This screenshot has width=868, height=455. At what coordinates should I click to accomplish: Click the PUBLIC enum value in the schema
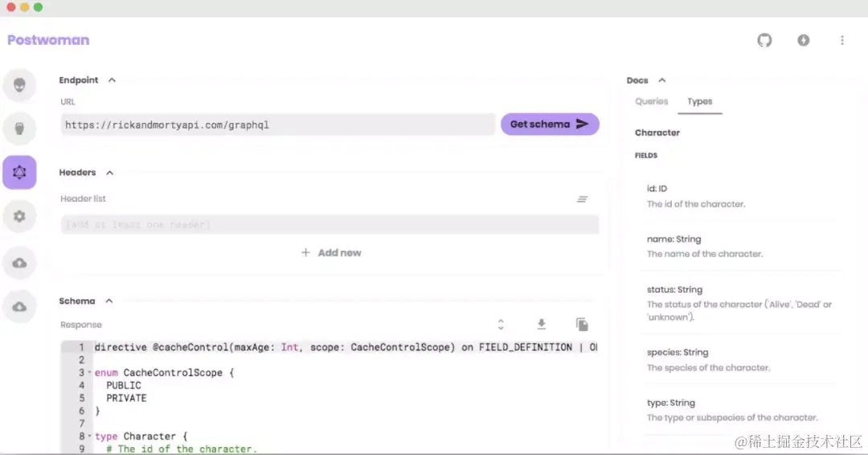[124, 385]
